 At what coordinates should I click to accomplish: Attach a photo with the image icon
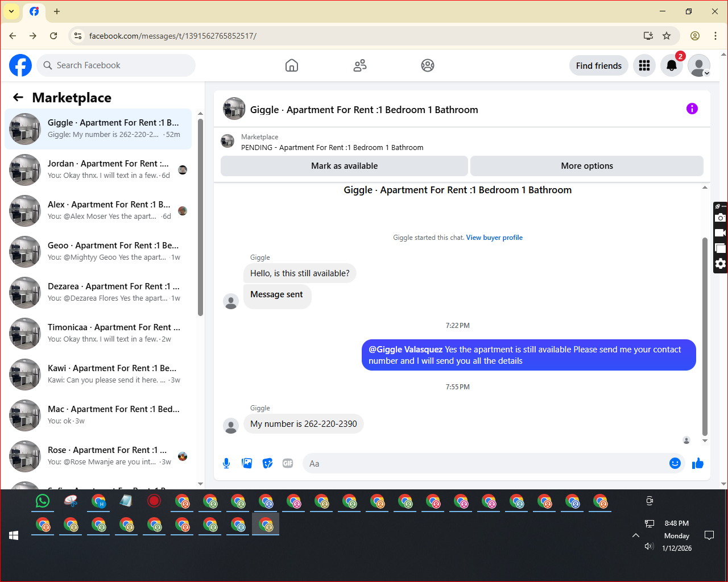pyautogui.click(x=247, y=463)
